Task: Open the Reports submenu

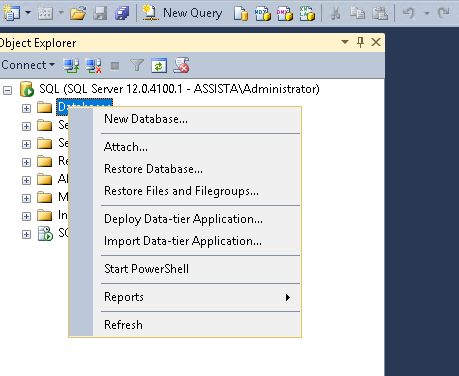Action: (197, 297)
